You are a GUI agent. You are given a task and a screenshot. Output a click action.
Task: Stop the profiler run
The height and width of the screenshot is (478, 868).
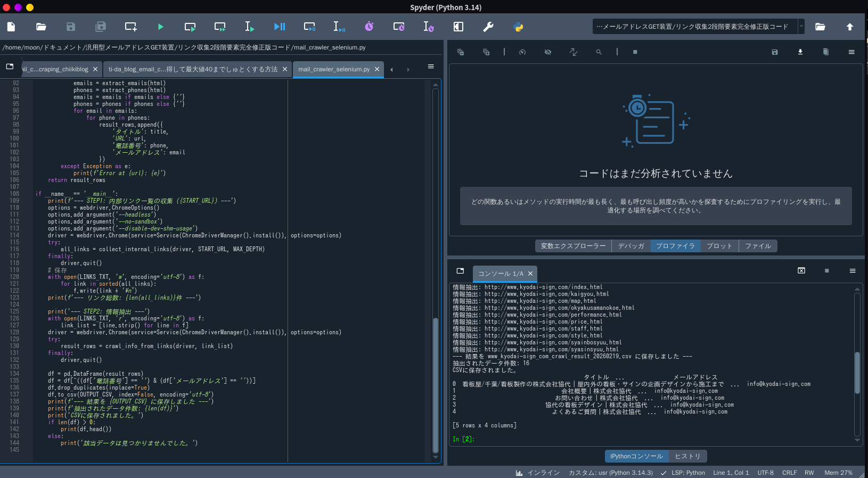[x=635, y=52]
